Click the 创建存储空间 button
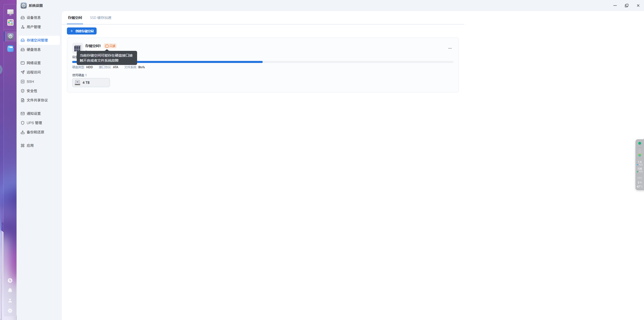644x320 pixels. pyautogui.click(x=82, y=31)
